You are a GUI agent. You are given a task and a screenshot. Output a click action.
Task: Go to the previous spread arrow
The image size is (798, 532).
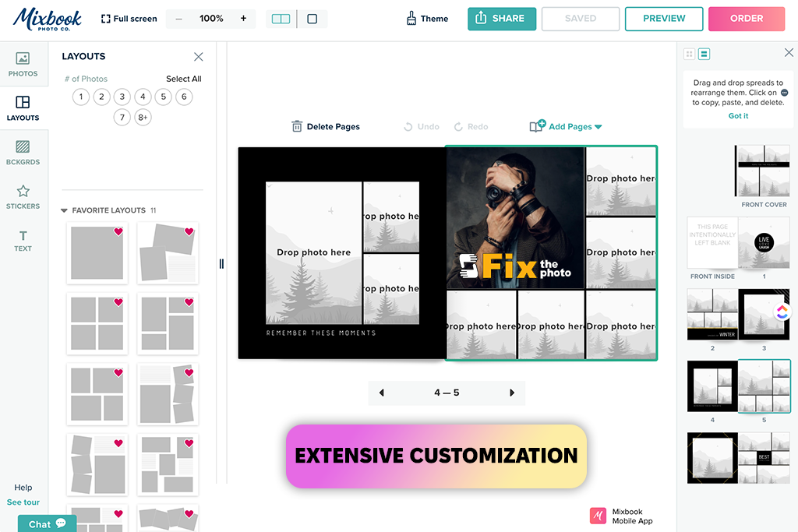pyautogui.click(x=382, y=393)
